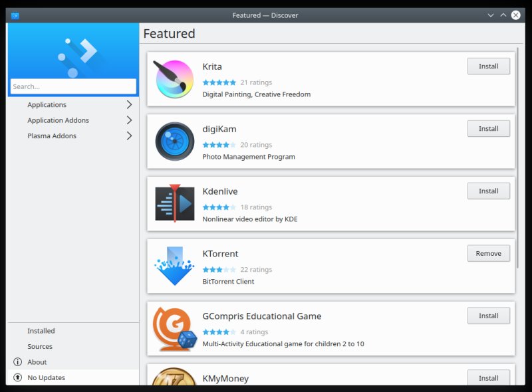Viewport: 532px width, 392px height.
Task: Install GCompris Educational Game
Action: click(489, 316)
